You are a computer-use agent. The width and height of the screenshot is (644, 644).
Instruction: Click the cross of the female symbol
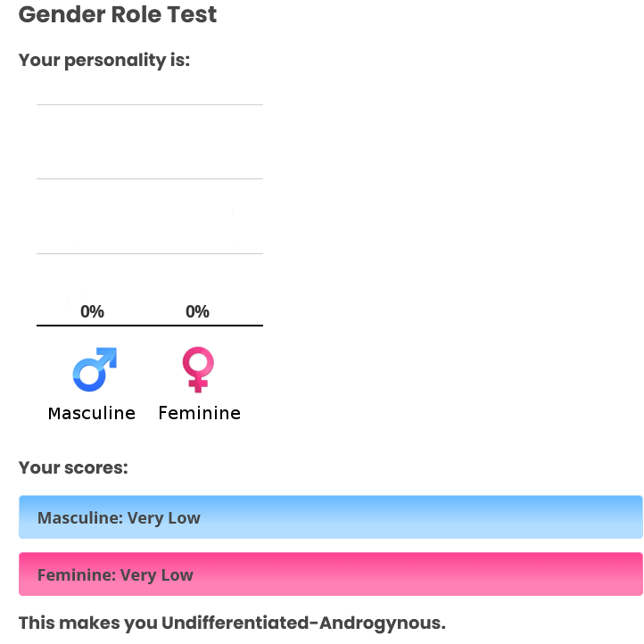[198, 385]
